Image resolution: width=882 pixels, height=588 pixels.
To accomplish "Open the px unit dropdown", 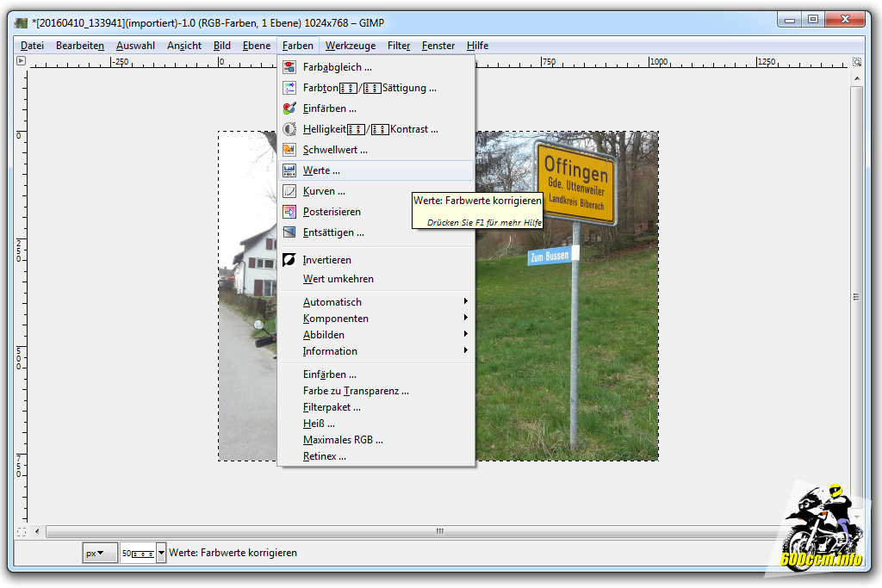I will 100,553.
